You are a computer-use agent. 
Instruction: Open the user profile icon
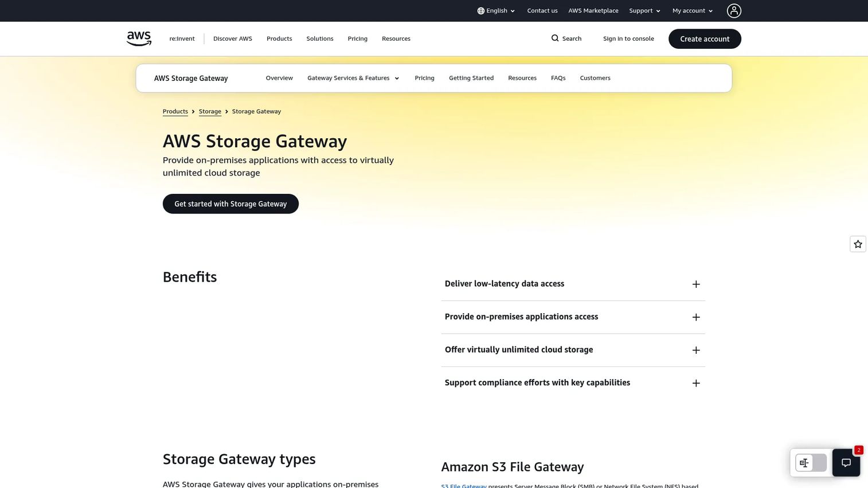(x=734, y=11)
